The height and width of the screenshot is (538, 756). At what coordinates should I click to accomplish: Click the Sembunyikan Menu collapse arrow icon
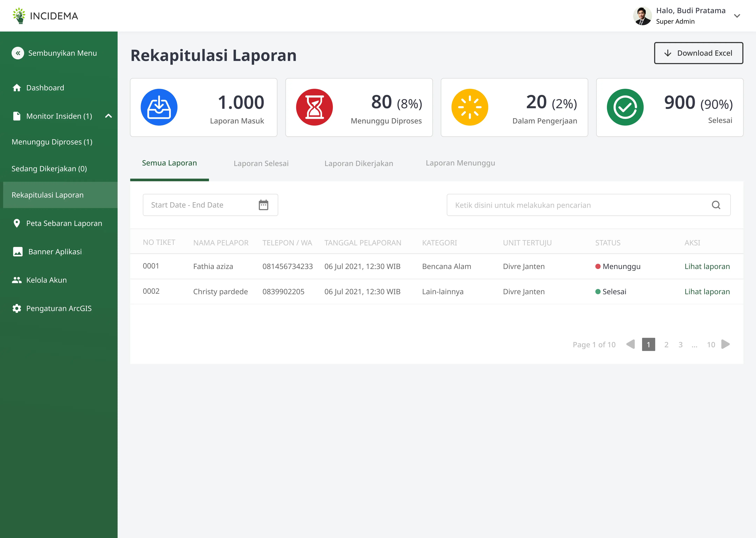click(x=18, y=53)
